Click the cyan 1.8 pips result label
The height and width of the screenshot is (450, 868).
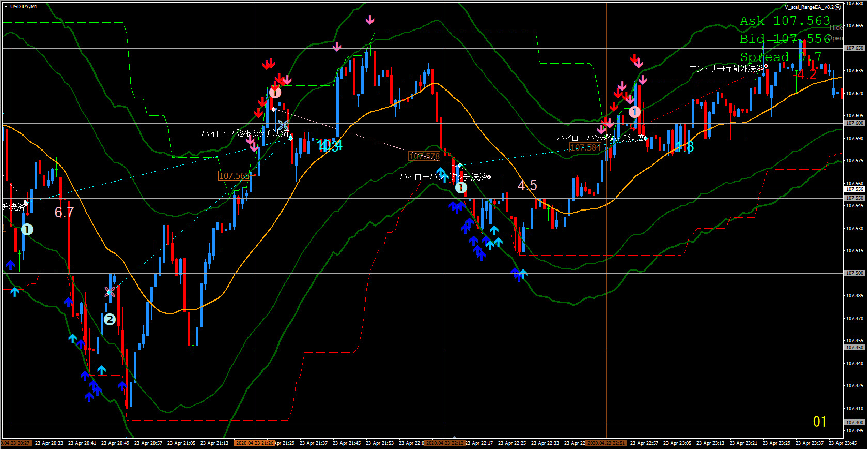tap(685, 147)
